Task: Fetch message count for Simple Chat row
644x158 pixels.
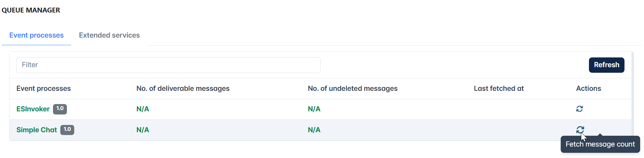Action: 580,130
